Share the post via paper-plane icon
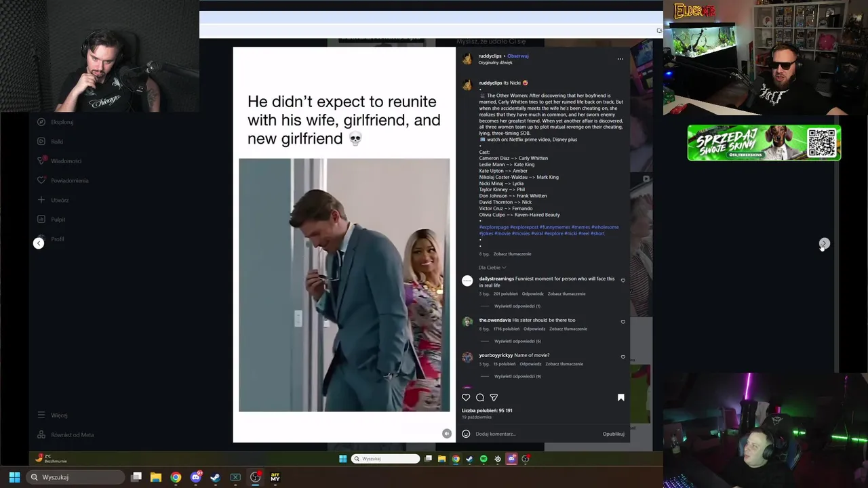 tap(494, 398)
